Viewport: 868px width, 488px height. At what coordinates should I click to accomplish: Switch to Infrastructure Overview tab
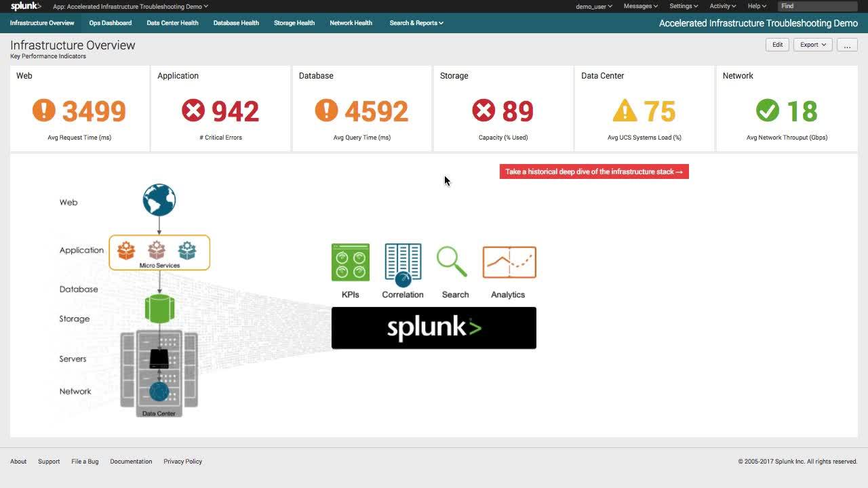42,23
